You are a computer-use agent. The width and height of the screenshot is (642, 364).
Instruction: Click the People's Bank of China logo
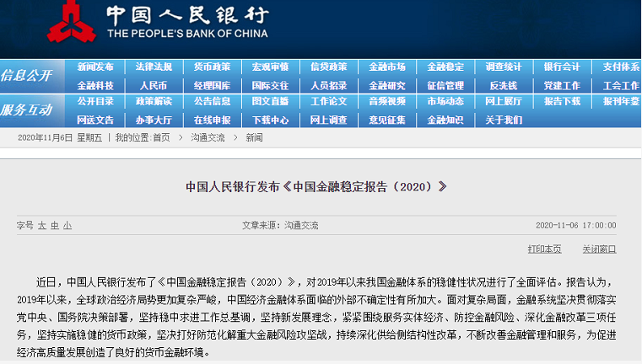tap(73, 22)
